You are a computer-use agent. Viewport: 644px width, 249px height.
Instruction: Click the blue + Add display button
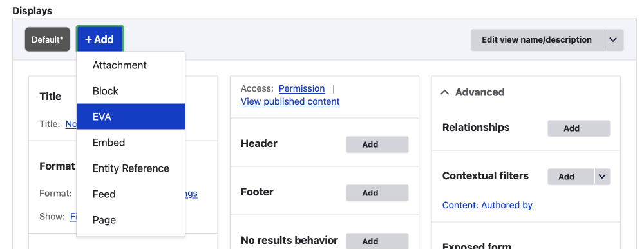point(99,39)
